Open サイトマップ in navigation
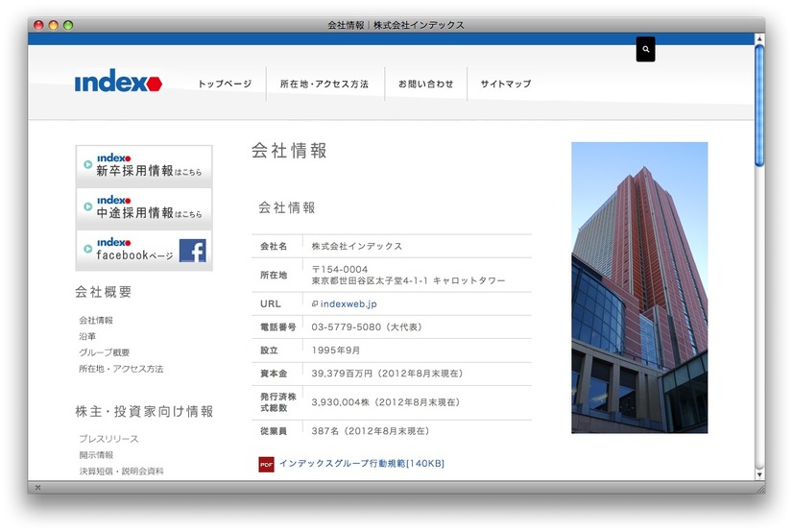Screen dimensions: 793x532 (506, 84)
